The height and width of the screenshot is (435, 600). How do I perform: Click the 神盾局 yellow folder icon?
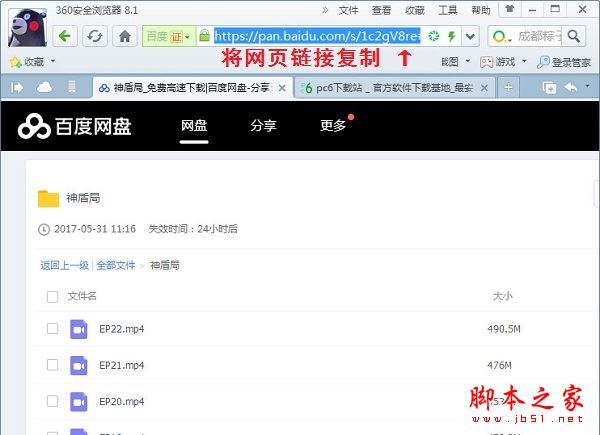[49, 199]
